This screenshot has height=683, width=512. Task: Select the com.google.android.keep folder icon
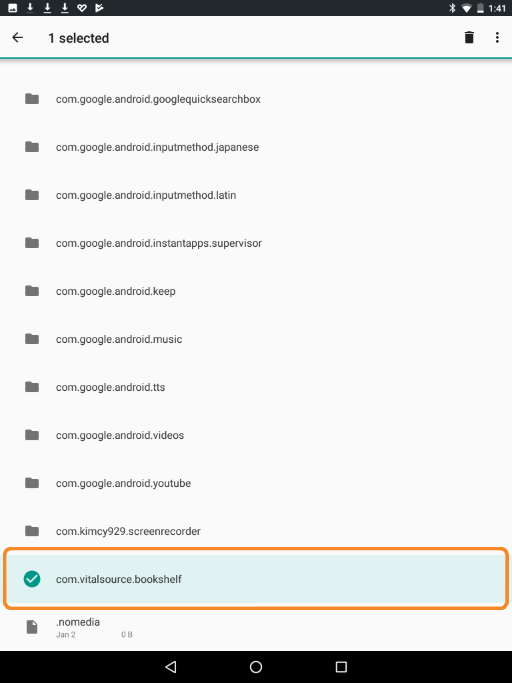click(32, 291)
